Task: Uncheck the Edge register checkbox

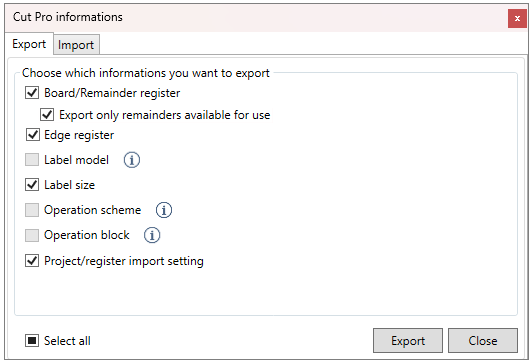Action: click(x=33, y=135)
